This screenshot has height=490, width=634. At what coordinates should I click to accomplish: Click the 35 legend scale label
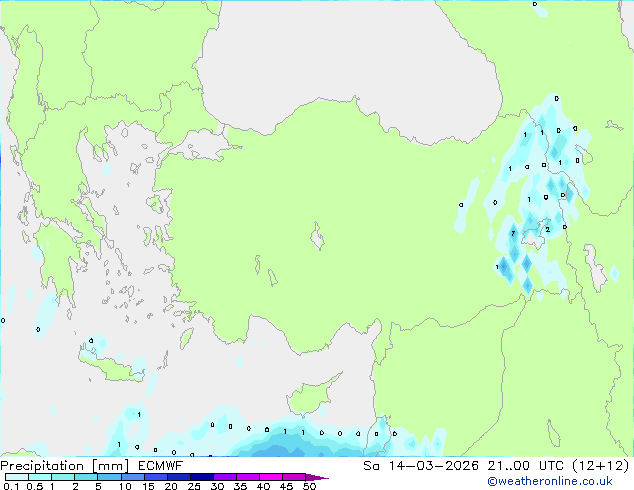[x=240, y=486]
